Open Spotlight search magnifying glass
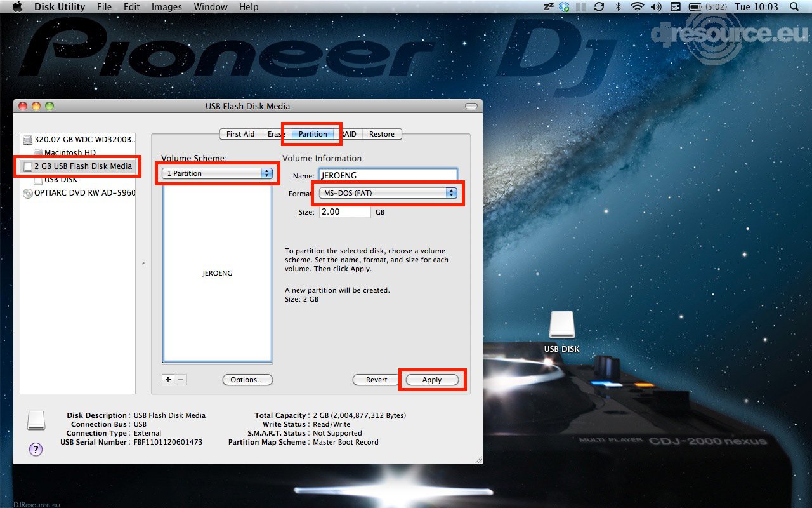812x508 pixels. click(x=794, y=7)
